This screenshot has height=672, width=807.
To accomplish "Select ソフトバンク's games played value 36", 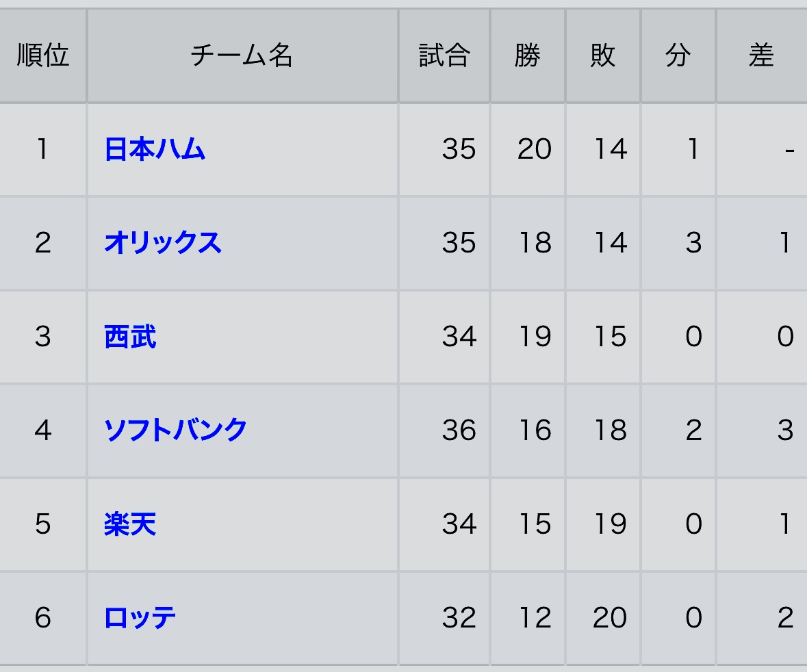I will pos(459,430).
